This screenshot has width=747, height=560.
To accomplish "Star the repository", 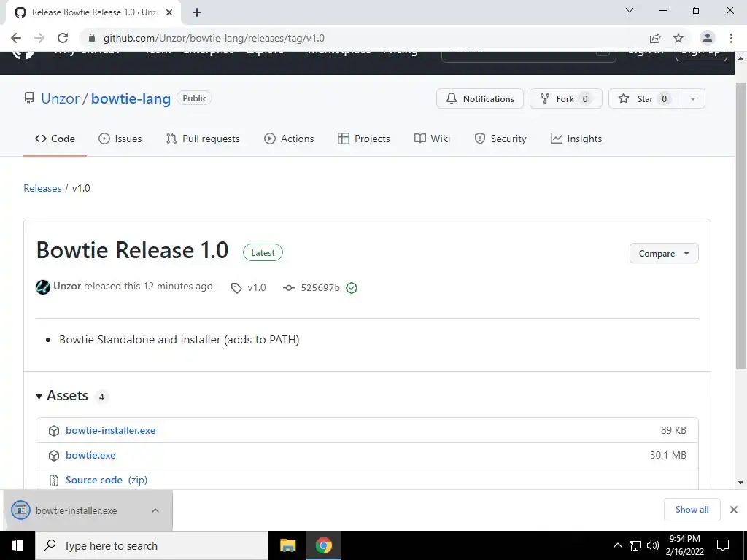I will [x=645, y=98].
